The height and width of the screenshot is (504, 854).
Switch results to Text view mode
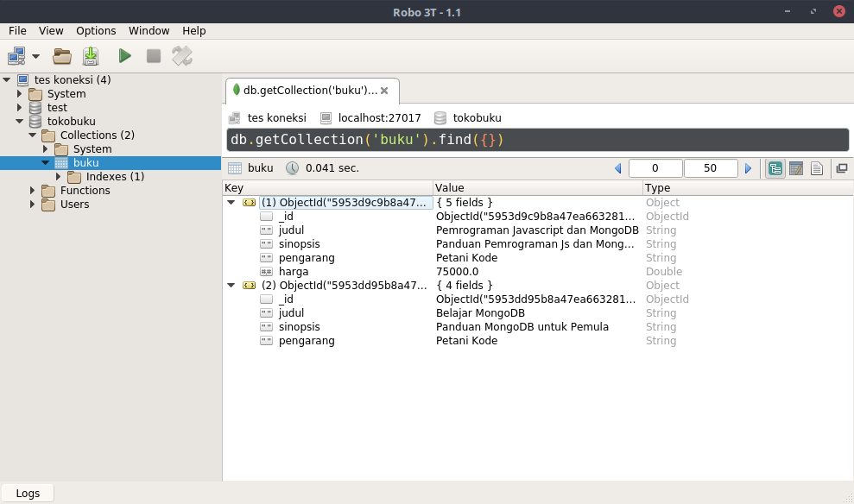(816, 168)
